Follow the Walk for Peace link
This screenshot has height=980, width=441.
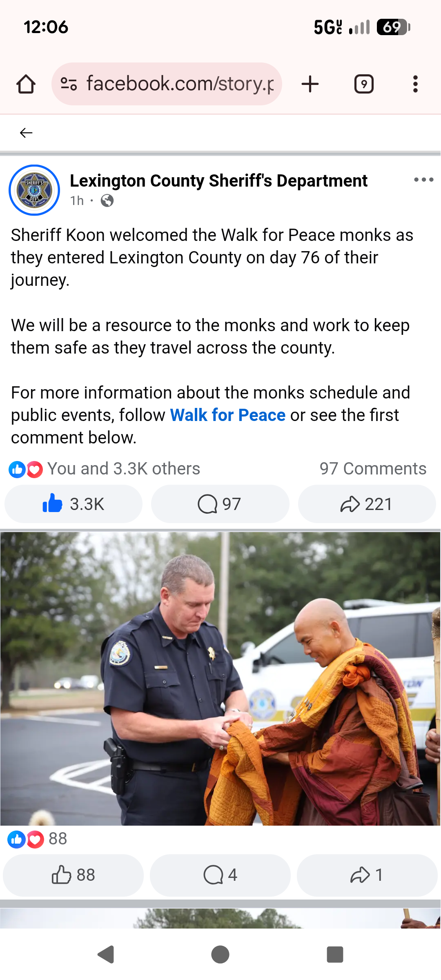pyautogui.click(x=227, y=415)
